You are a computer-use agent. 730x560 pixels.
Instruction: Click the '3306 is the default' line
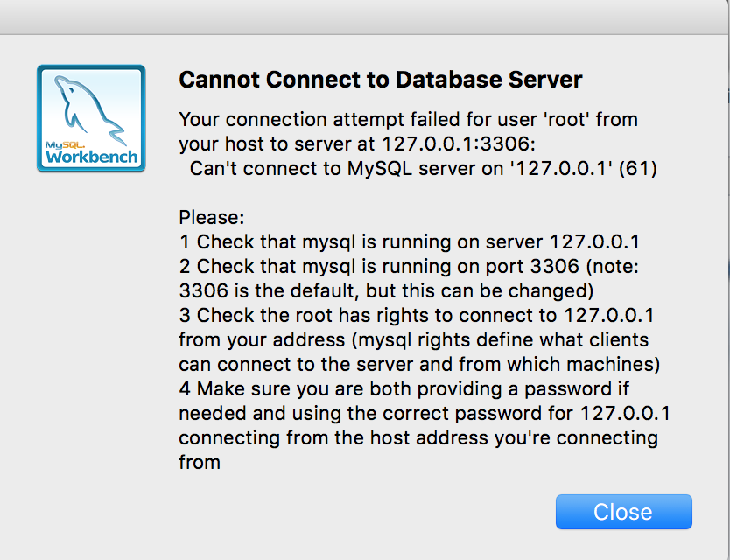click(x=386, y=291)
